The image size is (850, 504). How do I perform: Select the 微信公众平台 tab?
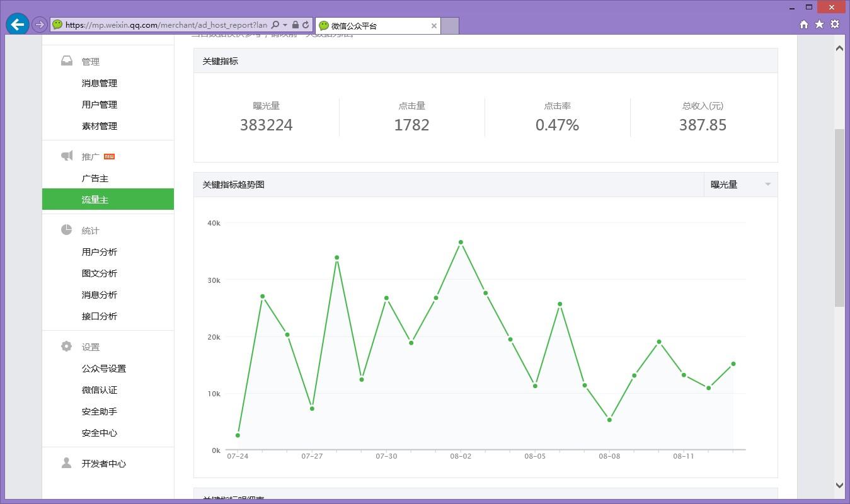(x=377, y=26)
